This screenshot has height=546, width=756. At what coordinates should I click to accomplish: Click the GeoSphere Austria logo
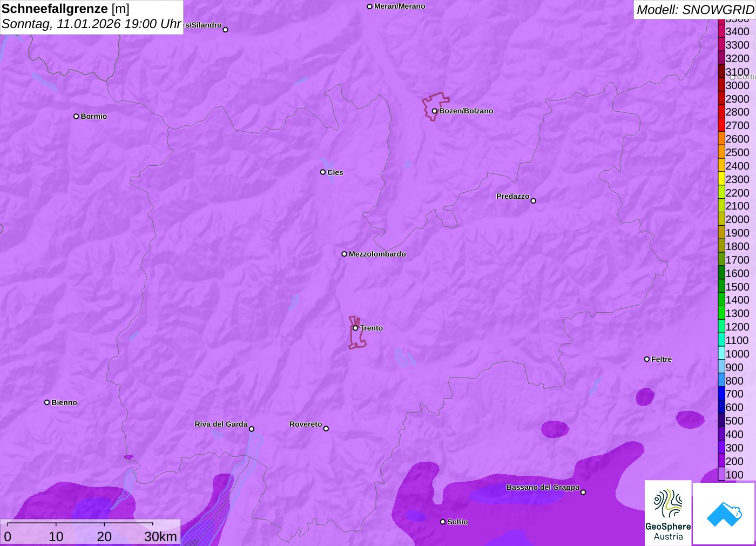point(668,513)
